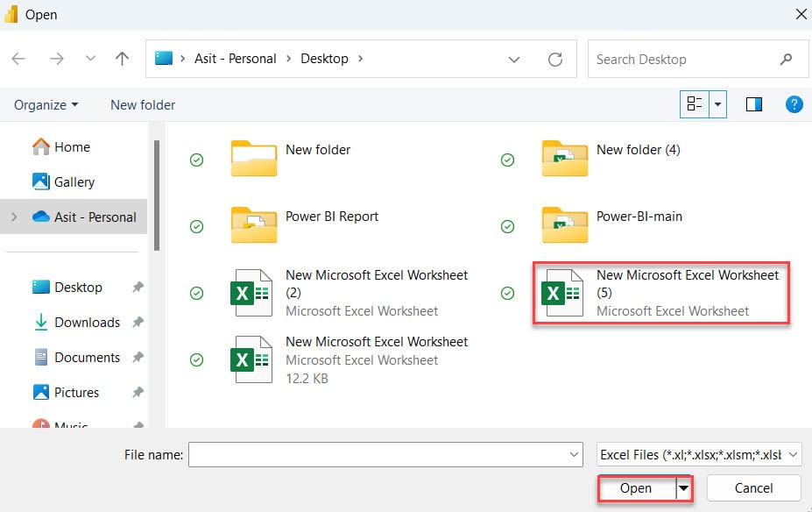
Task: Open Pictures in the sidebar
Action: click(66, 392)
